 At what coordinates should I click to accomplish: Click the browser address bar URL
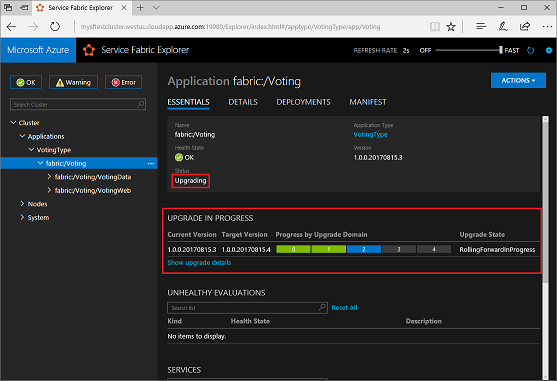click(x=230, y=27)
